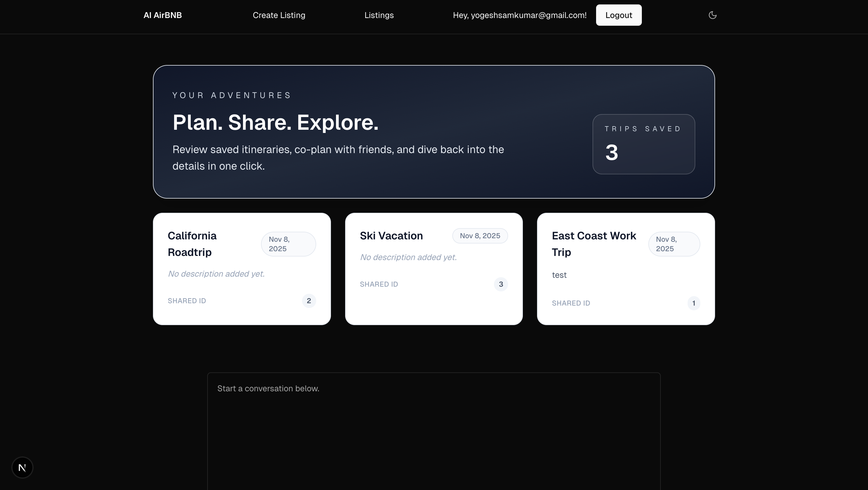The width and height of the screenshot is (868, 490).
Task: Click Ski Vacation date pill
Action: click(x=480, y=236)
